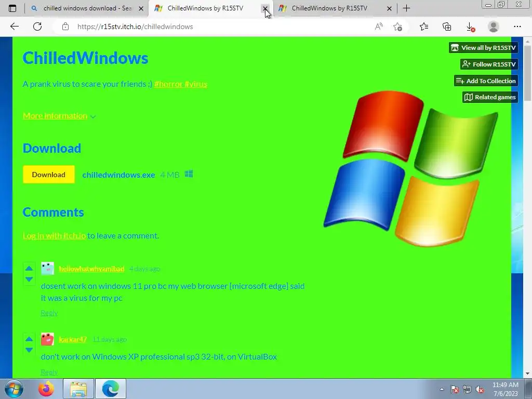Viewport: 532px width, 399px height.
Task: Click View all by R15STV button
Action: 484,47
